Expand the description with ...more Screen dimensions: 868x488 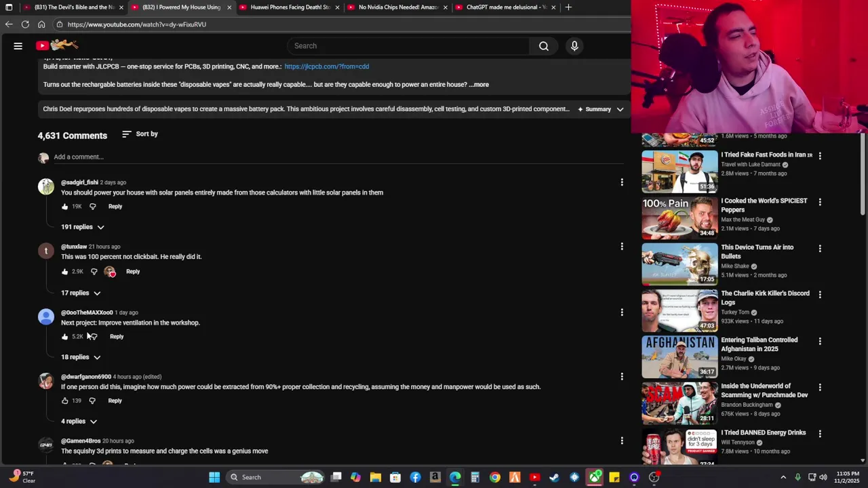coord(479,85)
